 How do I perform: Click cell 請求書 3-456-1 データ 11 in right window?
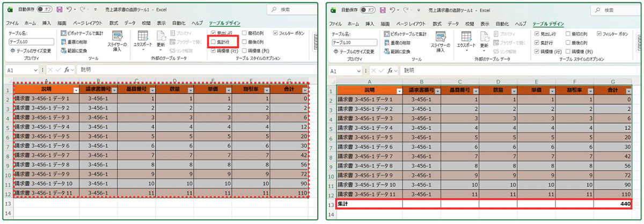[369, 194]
